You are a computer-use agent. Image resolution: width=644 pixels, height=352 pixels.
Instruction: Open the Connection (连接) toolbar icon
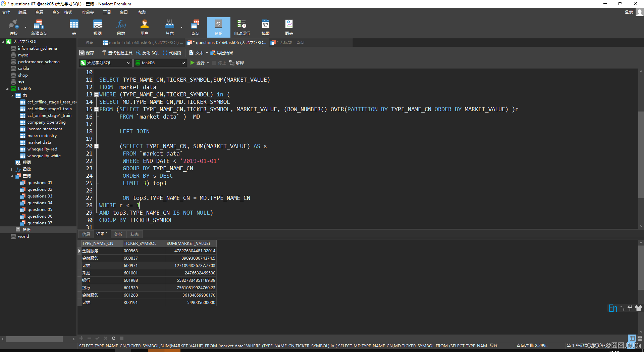click(13, 27)
